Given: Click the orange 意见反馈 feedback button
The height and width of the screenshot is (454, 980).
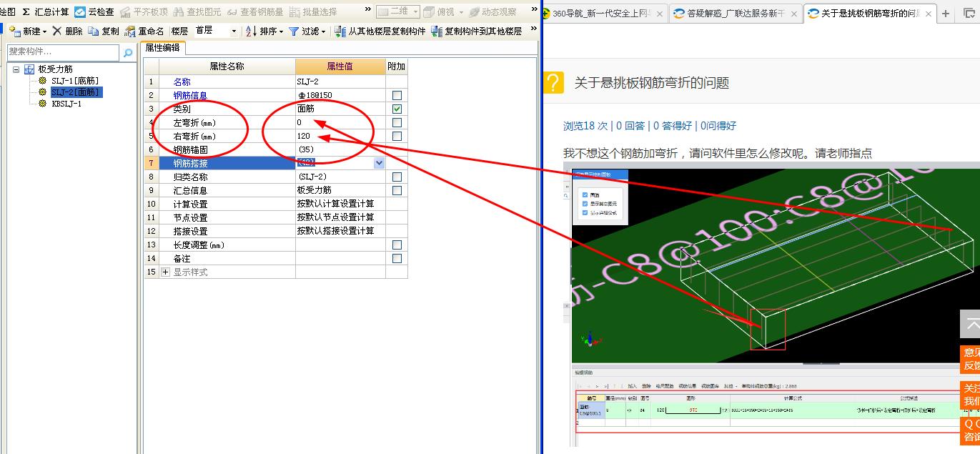Looking at the screenshot, I should pyautogui.click(x=971, y=359).
